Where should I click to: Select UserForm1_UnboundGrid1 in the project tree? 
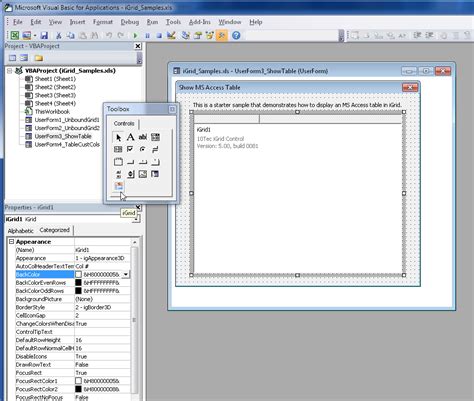coord(67,120)
